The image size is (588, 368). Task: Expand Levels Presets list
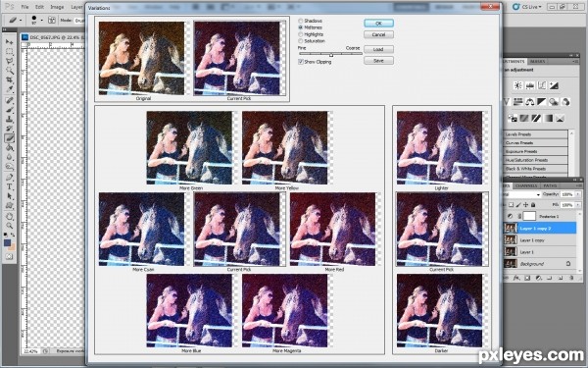click(x=535, y=134)
